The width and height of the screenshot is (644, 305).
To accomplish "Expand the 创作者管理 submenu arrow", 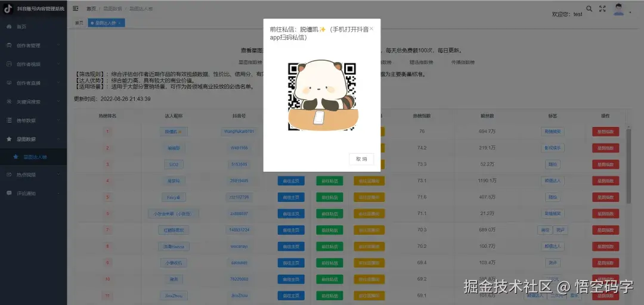I will point(58,45).
